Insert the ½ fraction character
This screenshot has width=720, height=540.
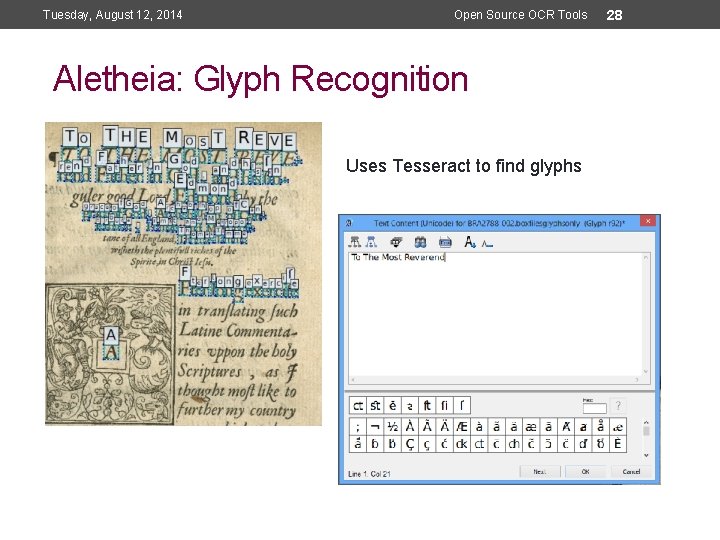point(393,427)
